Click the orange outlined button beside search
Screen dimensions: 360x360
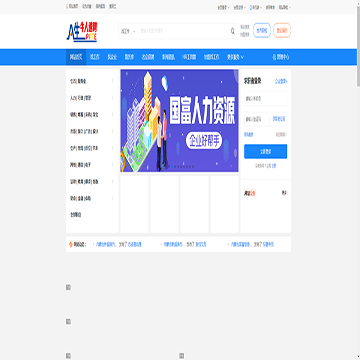(282, 30)
